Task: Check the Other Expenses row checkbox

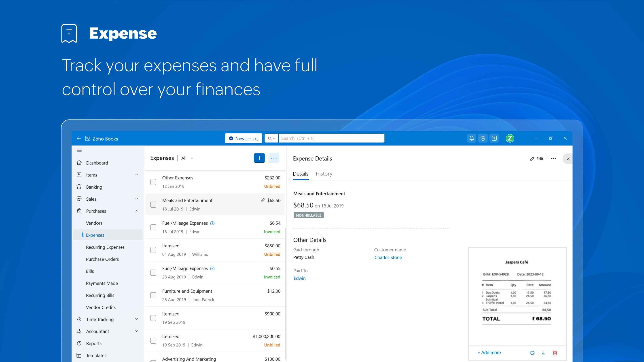Action: click(x=153, y=182)
